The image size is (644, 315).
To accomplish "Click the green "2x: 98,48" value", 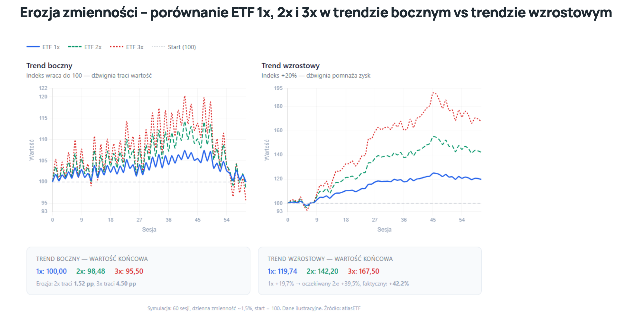I will (x=90, y=271).
